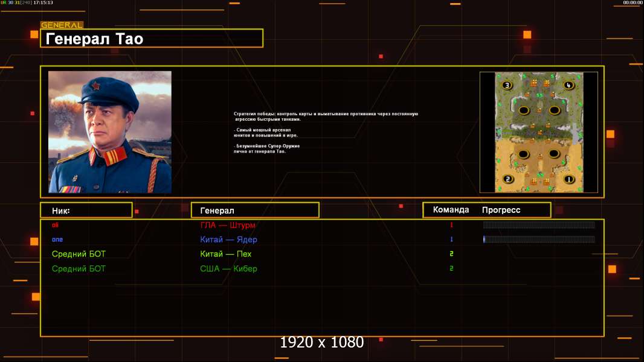Click start position 3 on the minimap
Viewport: 644px width, 362px height.
pyautogui.click(x=507, y=85)
